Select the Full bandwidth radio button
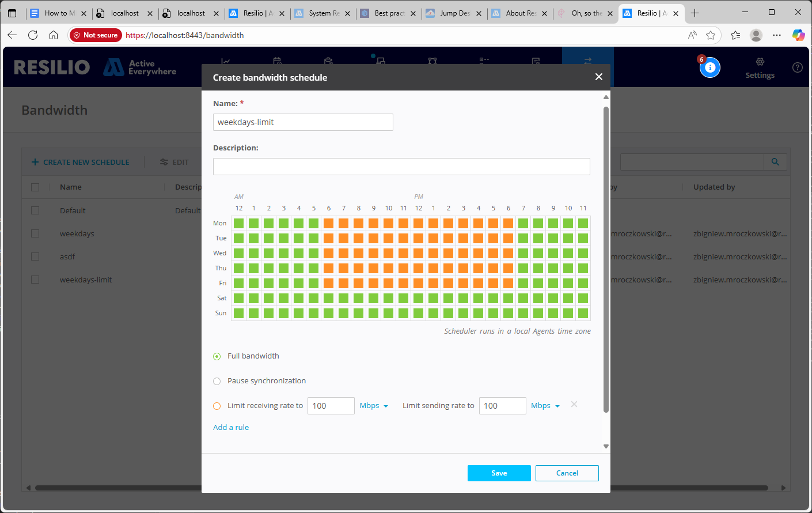The height and width of the screenshot is (513, 812). (217, 356)
